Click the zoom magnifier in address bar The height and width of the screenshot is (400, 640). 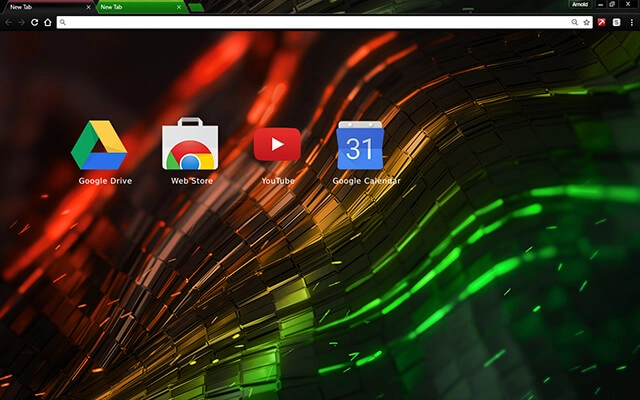[x=574, y=22]
